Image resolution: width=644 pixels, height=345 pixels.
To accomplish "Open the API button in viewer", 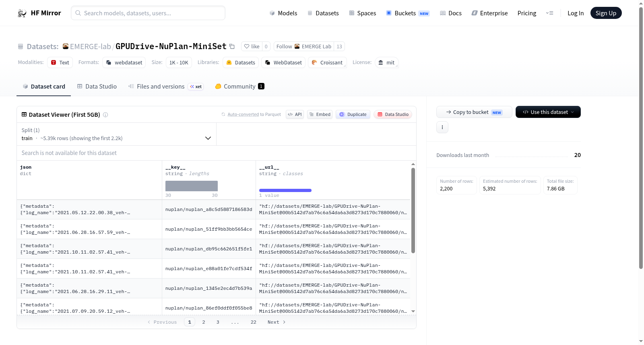I will point(295,114).
